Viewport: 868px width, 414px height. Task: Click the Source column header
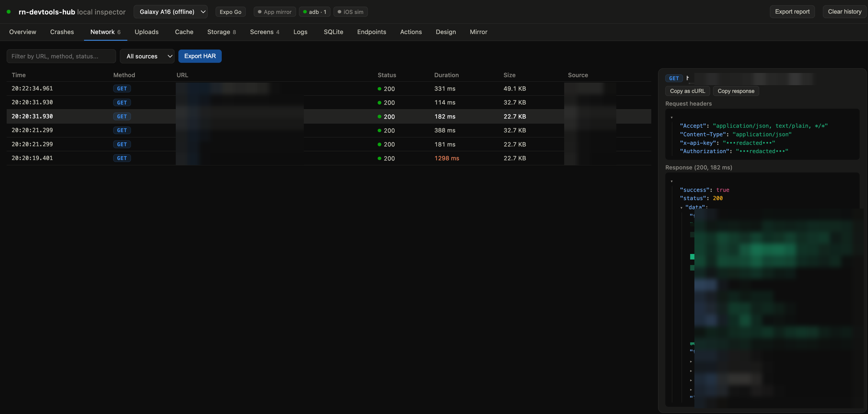pyautogui.click(x=578, y=75)
